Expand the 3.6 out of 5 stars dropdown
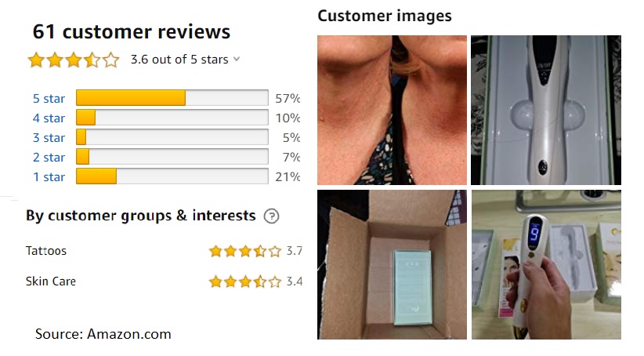The width and height of the screenshot is (644, 356). pos(237,59)
